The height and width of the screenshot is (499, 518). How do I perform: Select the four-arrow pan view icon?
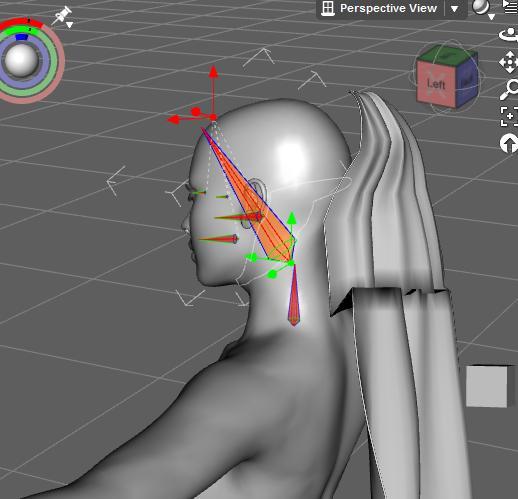tap(509, 62)
